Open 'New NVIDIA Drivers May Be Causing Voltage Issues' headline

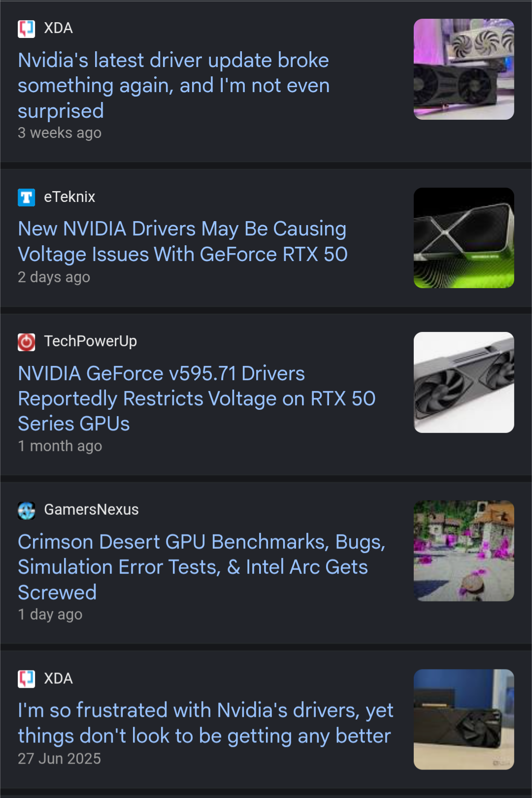pyautogui.click(x=182, y=241)
